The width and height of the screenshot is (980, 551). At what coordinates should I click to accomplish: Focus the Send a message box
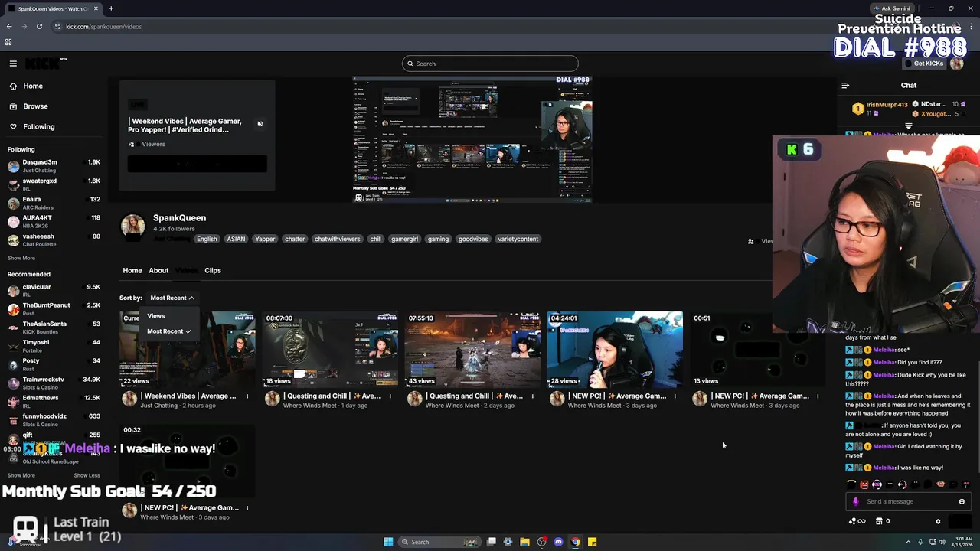910,501
